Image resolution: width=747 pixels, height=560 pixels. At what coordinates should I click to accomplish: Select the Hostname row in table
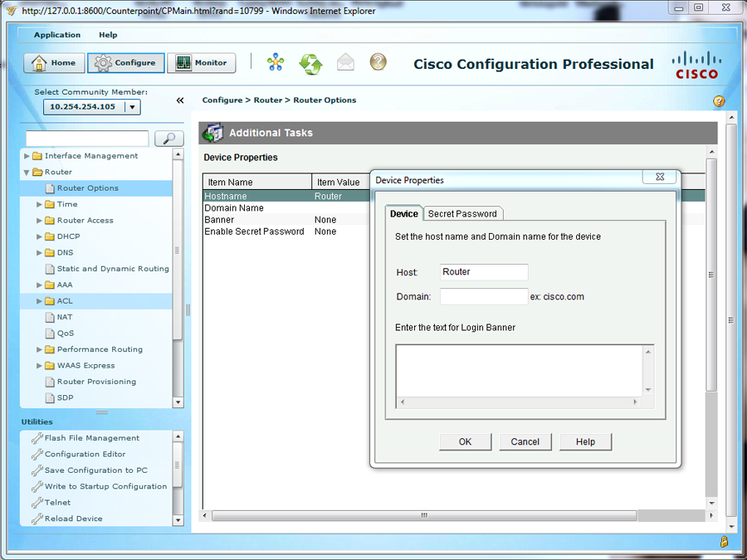click(x=286, y=196)
